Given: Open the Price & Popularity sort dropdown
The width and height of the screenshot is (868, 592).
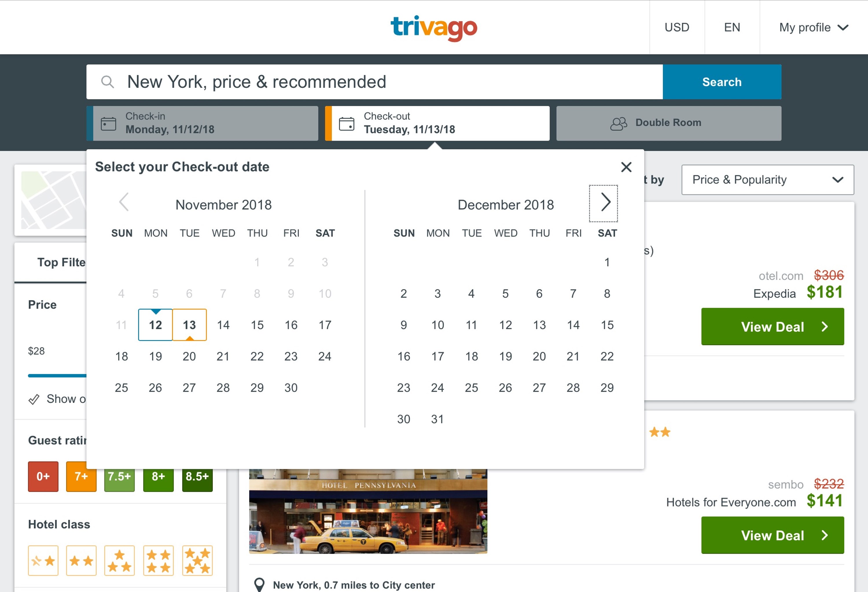Looking at the screenshot, I should click(767, 180).
